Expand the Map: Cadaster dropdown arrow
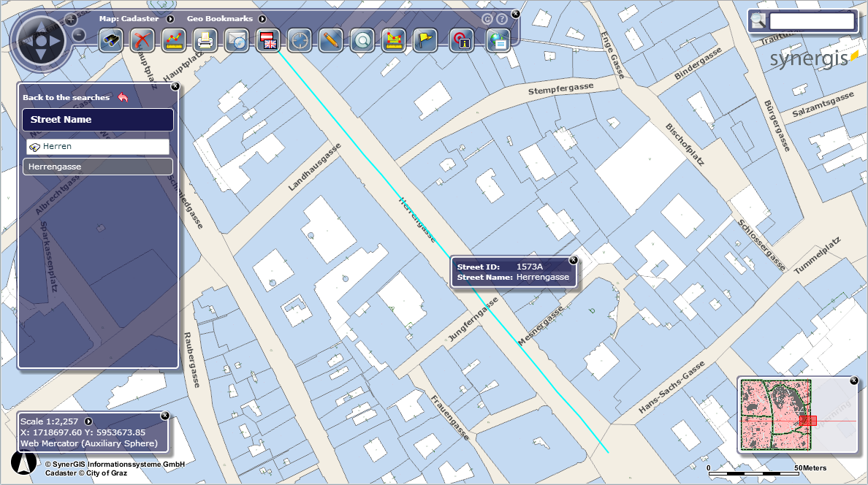Viewport: 868px width, 485px height. tap(170, 18)
